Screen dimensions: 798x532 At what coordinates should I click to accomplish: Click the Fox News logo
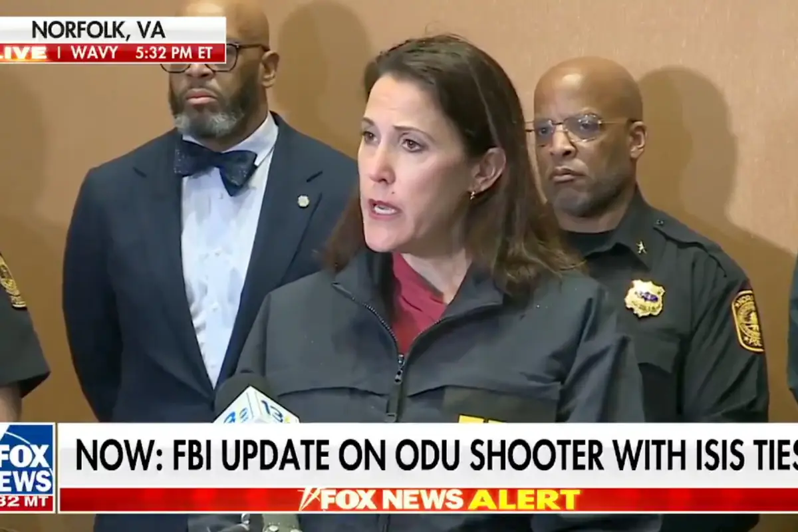point(27,459)
